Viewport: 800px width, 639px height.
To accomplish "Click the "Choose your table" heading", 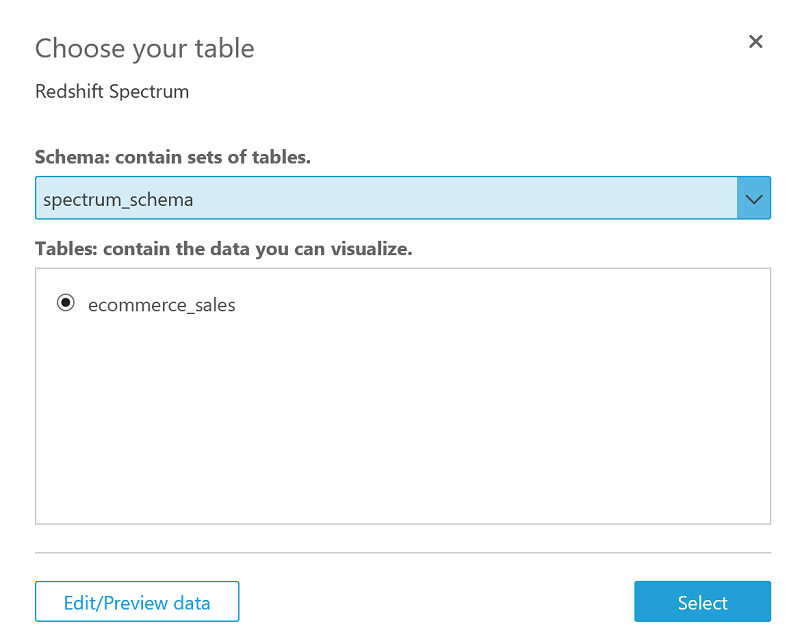I will pos(145,48).
